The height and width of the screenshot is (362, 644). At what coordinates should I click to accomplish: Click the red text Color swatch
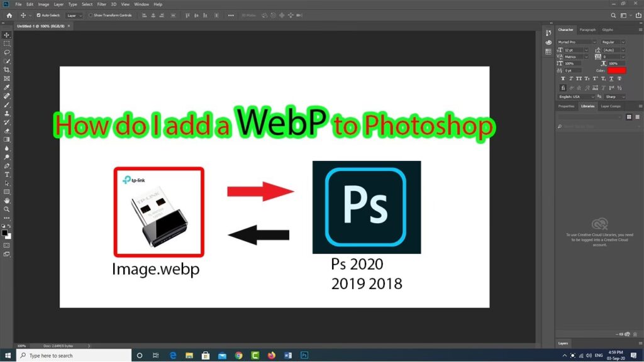616,70
